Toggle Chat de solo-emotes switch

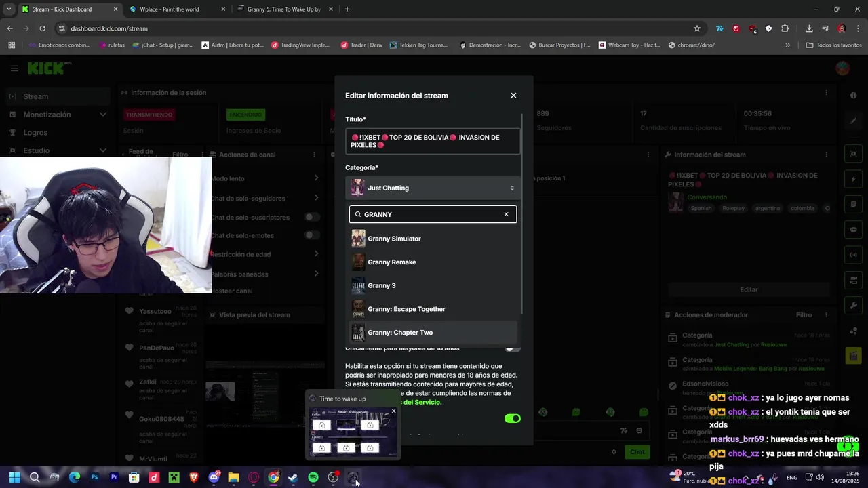[x=312, y=235]
